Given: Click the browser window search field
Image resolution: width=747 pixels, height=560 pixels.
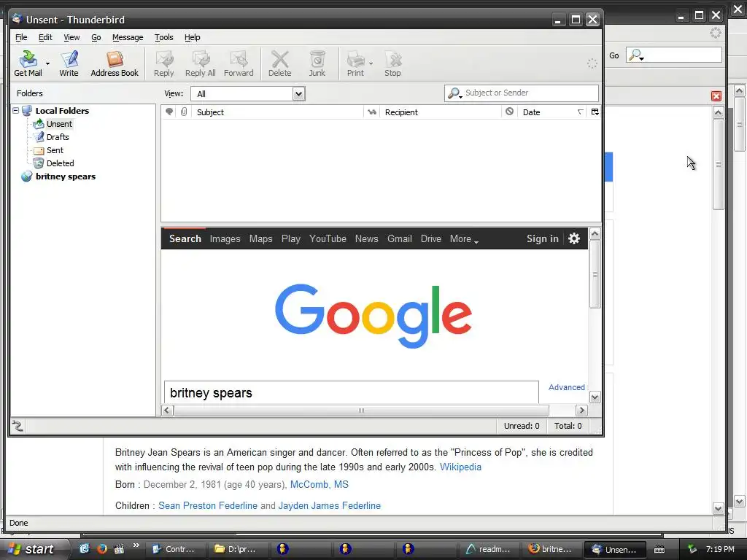Looking at the screenshot, I should coord(673,55).
